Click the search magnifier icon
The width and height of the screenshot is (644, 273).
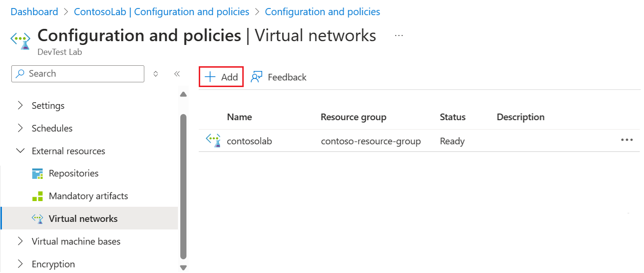[x=20, y=73]
